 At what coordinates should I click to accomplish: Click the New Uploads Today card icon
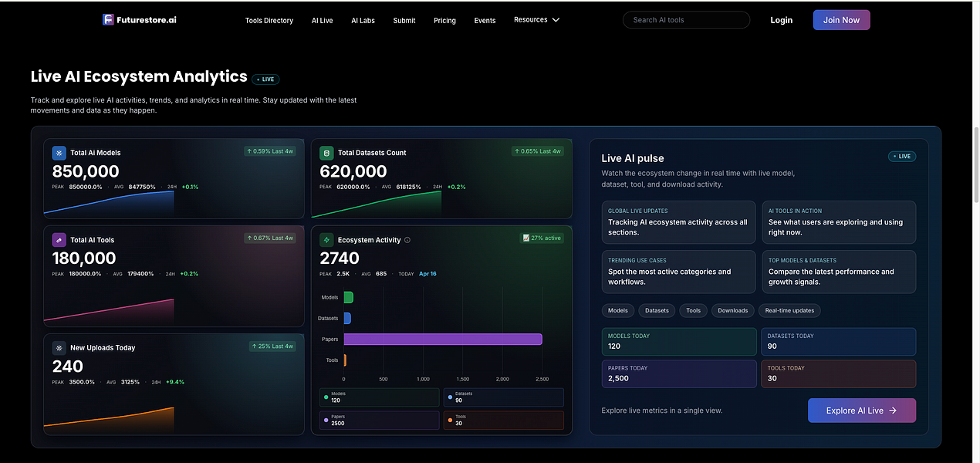59,348
